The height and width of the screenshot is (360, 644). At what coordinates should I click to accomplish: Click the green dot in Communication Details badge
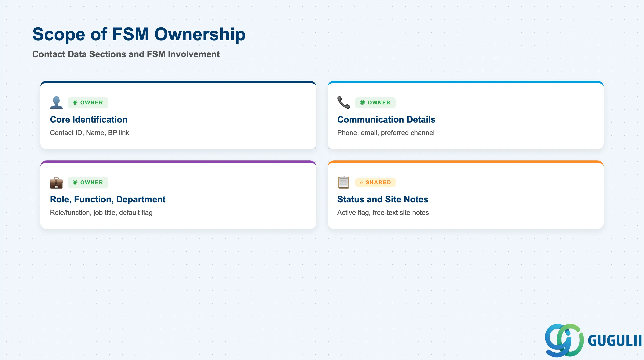362,102
